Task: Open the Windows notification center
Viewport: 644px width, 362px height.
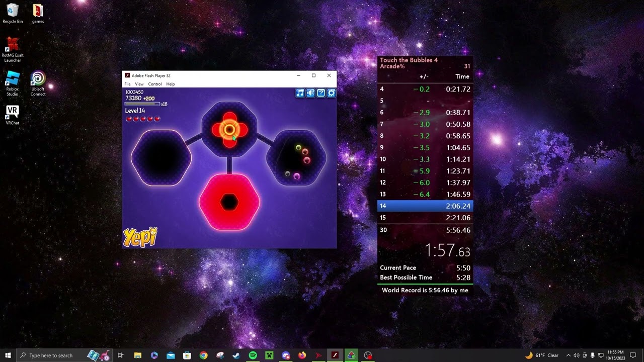Action: 633,355
